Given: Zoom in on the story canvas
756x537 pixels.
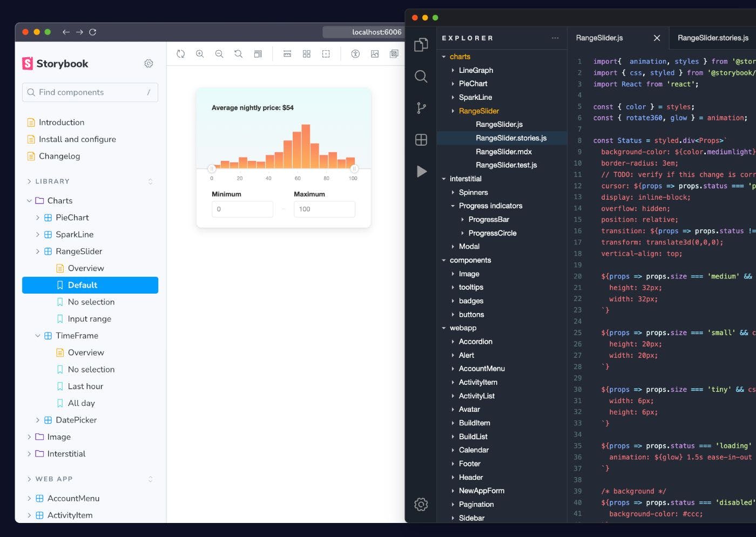Looking at the screenshot, I should [x=200, y=54].
